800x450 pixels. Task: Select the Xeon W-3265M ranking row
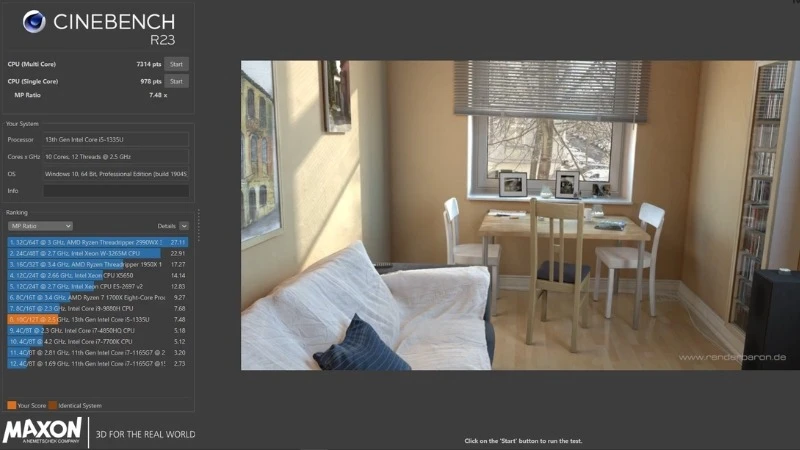97,254
